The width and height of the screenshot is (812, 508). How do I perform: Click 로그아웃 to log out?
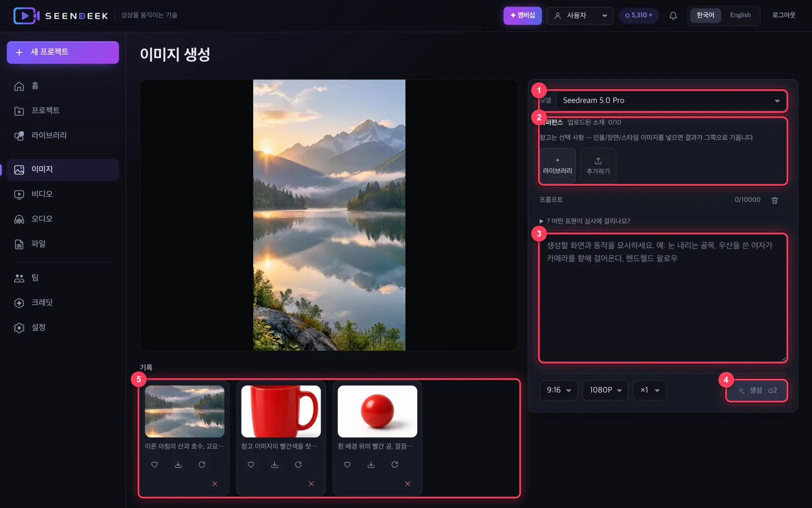(x=784, y=15)
